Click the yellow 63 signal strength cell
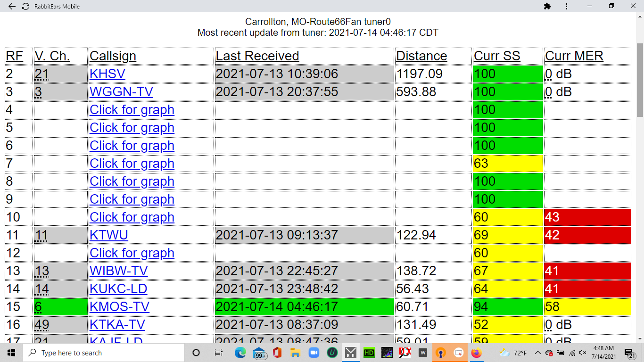This screenshot has width=644, height=362. coord(508,164)
